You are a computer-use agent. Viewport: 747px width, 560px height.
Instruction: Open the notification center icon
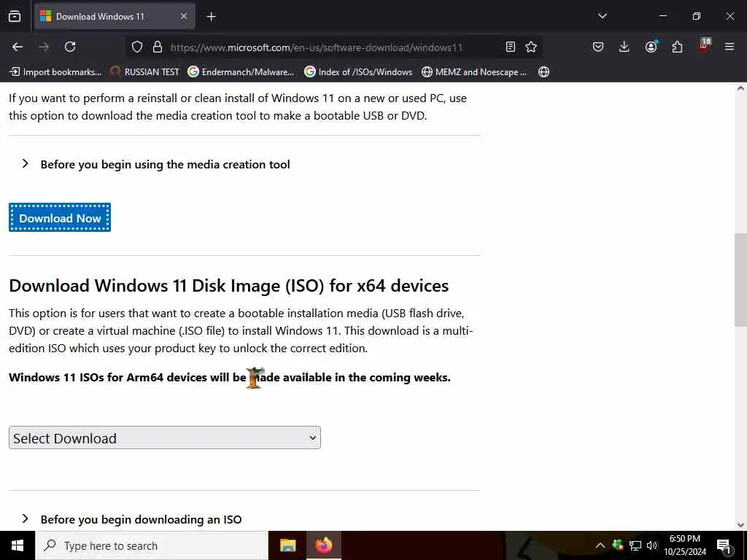click(724, 545)
